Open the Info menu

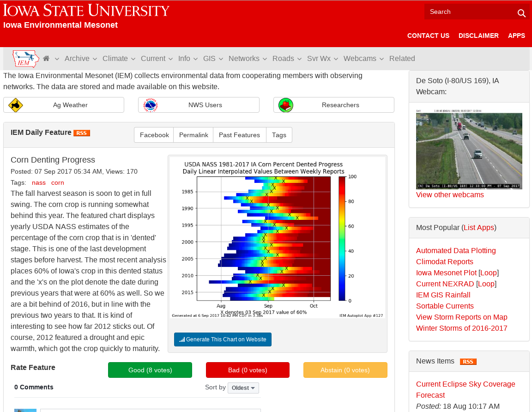coord(188,58)
